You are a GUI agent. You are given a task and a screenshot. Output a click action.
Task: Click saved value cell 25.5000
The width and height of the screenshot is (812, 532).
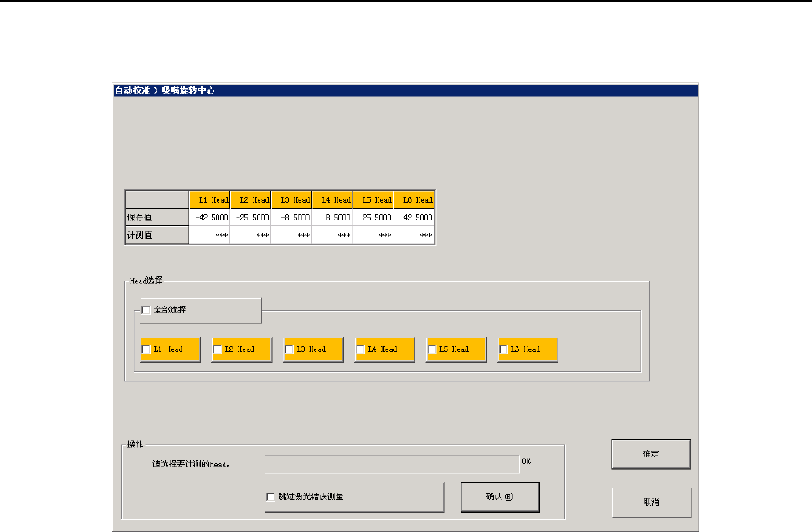pyautogui.click(x=373, y=217)
